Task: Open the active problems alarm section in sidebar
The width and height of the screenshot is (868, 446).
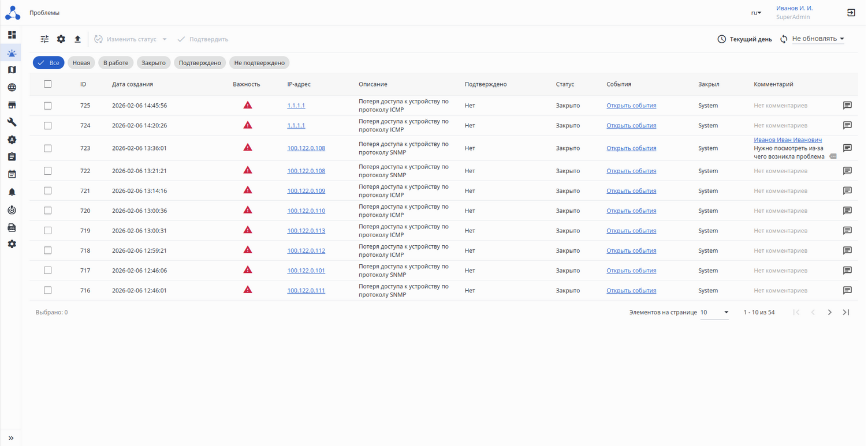Action: (12, 53)
